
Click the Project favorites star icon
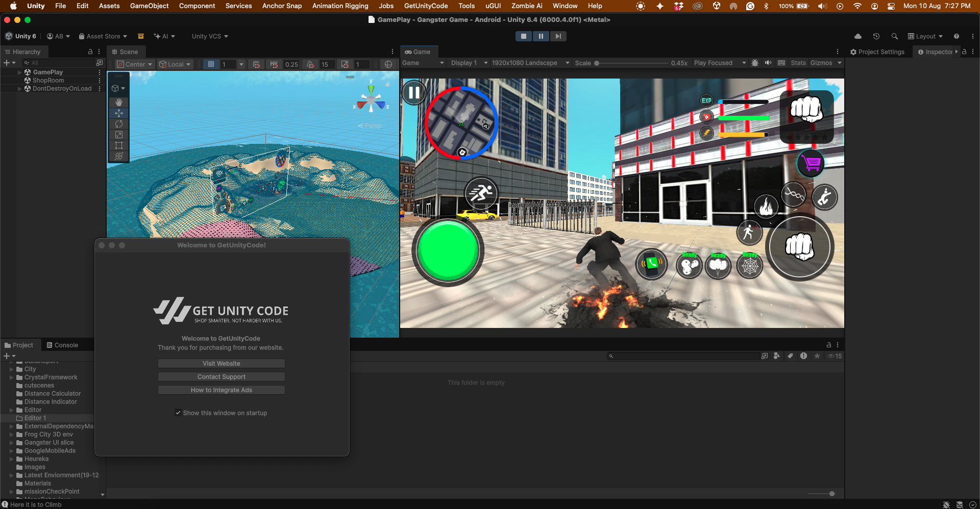pyautogui.click(x=817, y=356)
